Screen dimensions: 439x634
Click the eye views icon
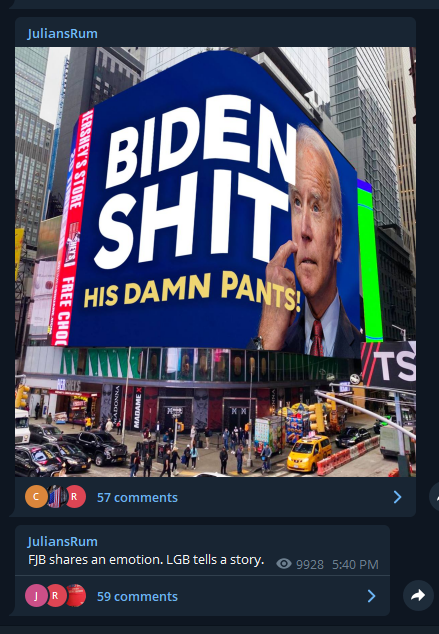click(284, 564)
